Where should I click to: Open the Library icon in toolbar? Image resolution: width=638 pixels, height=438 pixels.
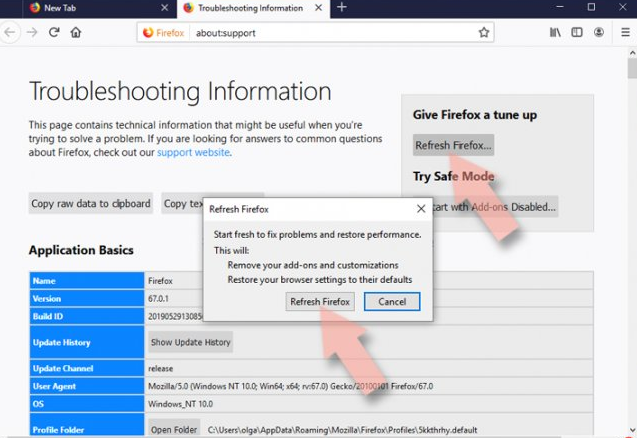coord(555,32)
